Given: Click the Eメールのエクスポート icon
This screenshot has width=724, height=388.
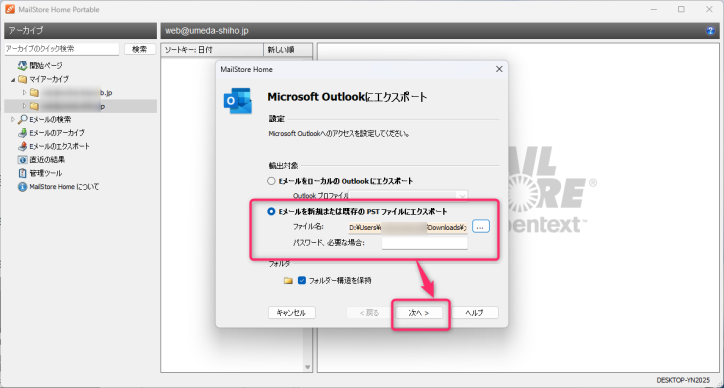Looking at the screenshot, I should tap(22, 146).
